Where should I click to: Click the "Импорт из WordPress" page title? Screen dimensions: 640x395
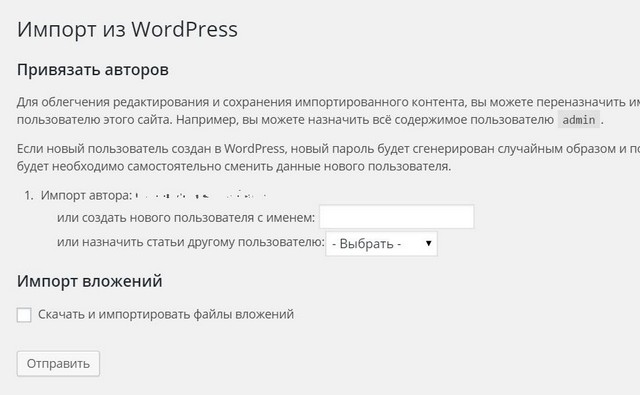click(127, 29)
